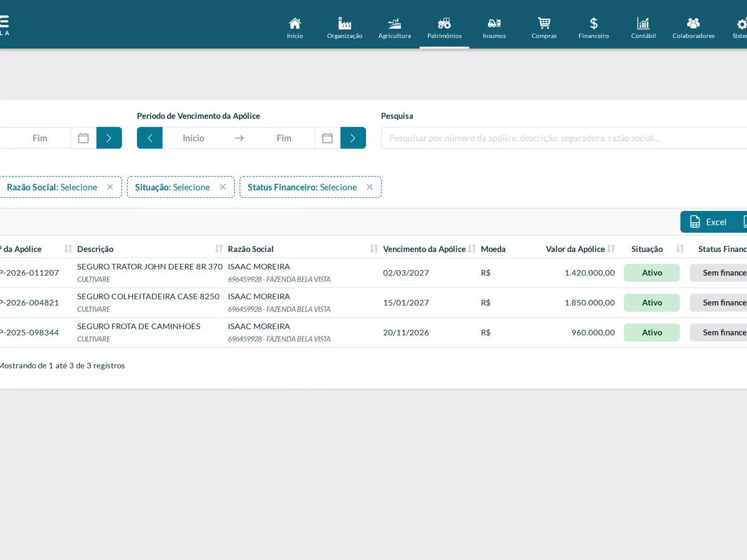This screenshot has height=560, width=747.
Task: Sort table by Descrição column
Action: [x=218, y=249]
